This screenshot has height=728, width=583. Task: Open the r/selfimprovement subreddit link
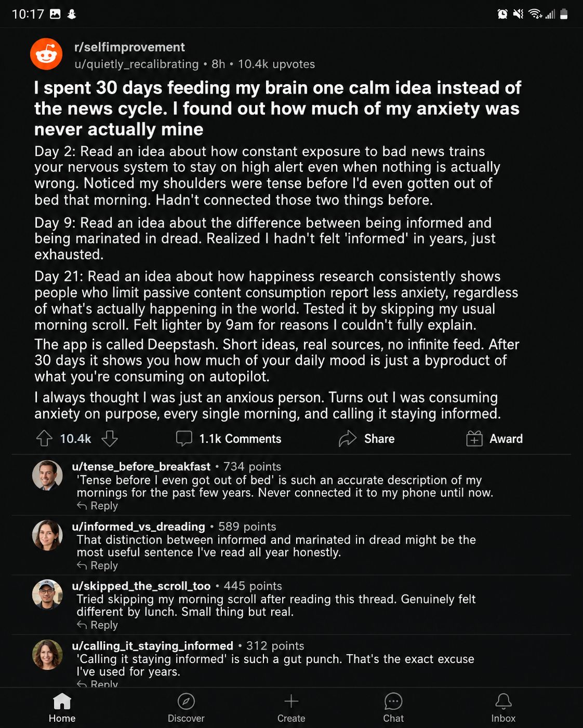(x=129, y=47)
